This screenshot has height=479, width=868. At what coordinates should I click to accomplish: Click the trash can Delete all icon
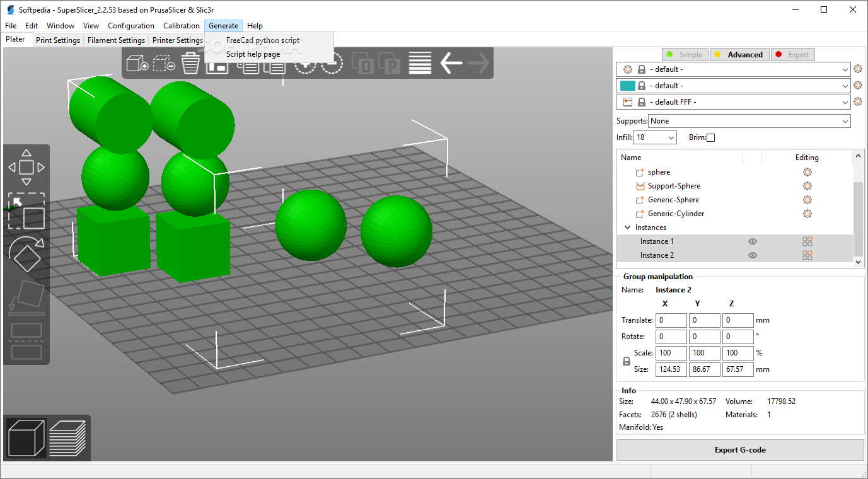(x=190, y=63)
